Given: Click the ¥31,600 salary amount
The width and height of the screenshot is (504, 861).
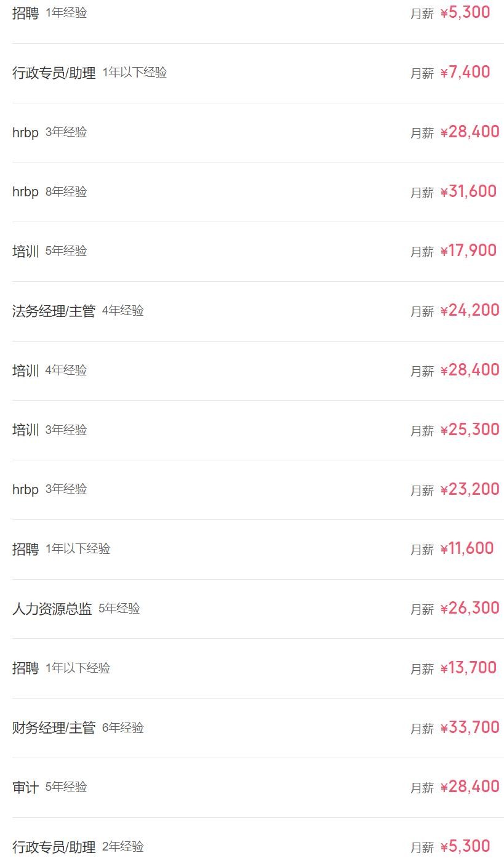Looking at the screenshot, I should point(468,192).
